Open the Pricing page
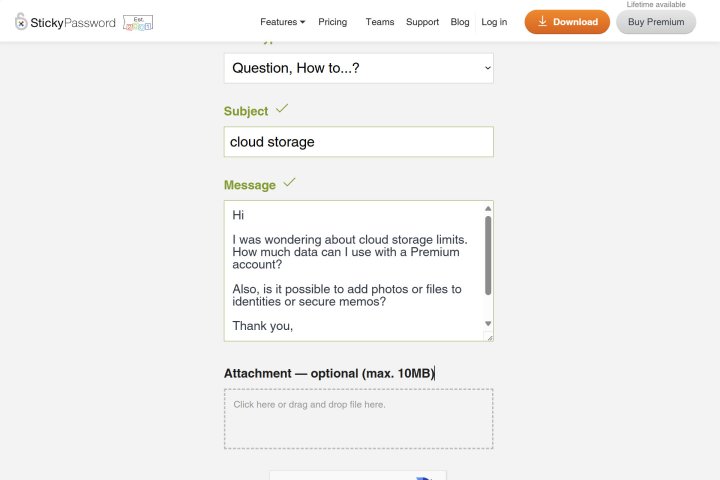The image size is (720, 480). pos(333,22)
